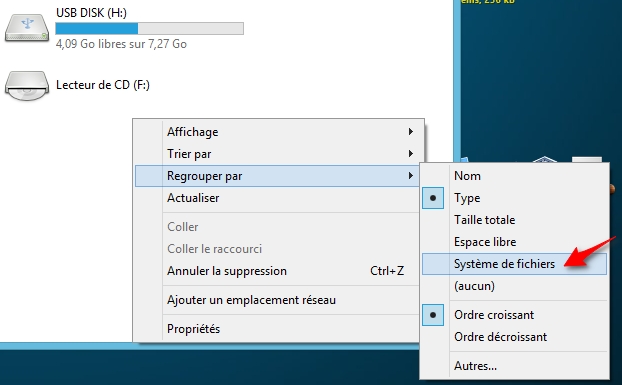The height and width of the screenshot is (385, 622).
Task: Click the Lecteur de CD (F:) label
Action: (103, 85)
